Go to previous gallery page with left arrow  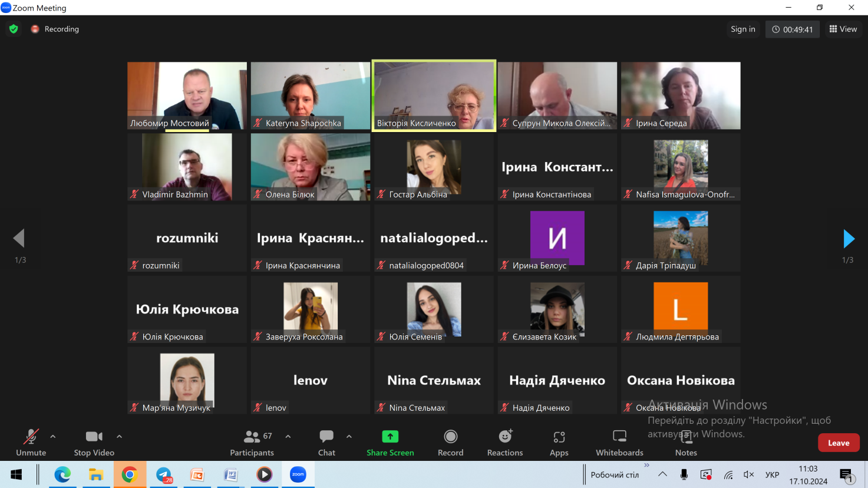pos(19,238)
